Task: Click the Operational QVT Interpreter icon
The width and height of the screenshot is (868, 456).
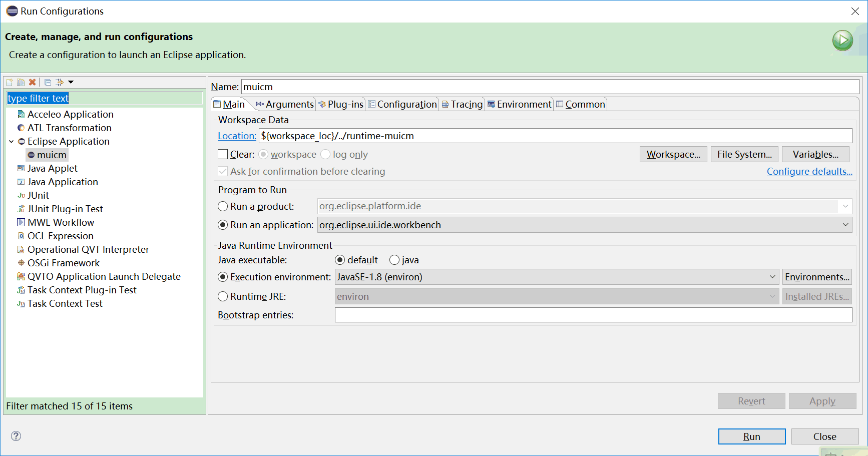Action: (x=21, y=250)
